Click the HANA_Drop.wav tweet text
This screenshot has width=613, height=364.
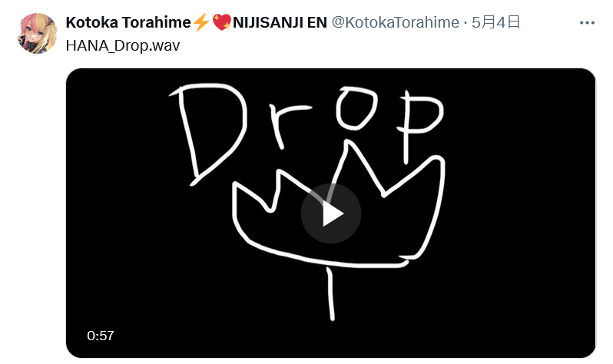(x=123, y=46)
